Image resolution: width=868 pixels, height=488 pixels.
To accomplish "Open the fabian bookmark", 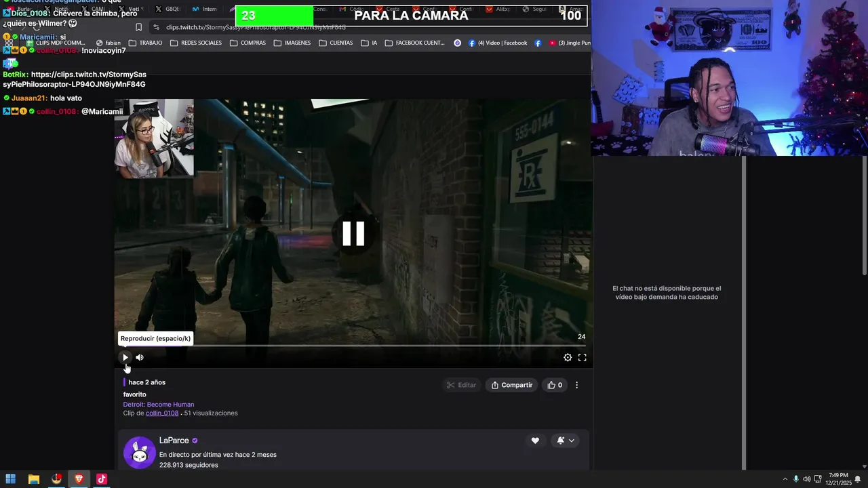I will 108,43.
